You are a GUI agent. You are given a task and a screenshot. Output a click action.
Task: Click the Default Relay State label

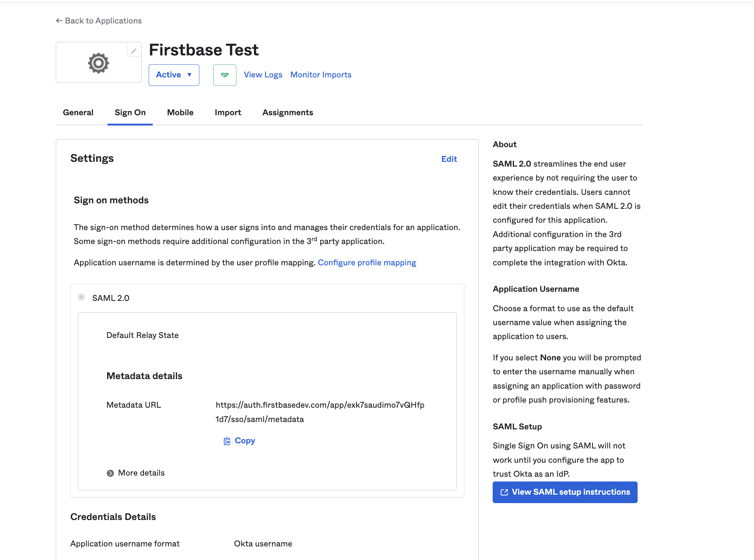(x=142, y=335)
